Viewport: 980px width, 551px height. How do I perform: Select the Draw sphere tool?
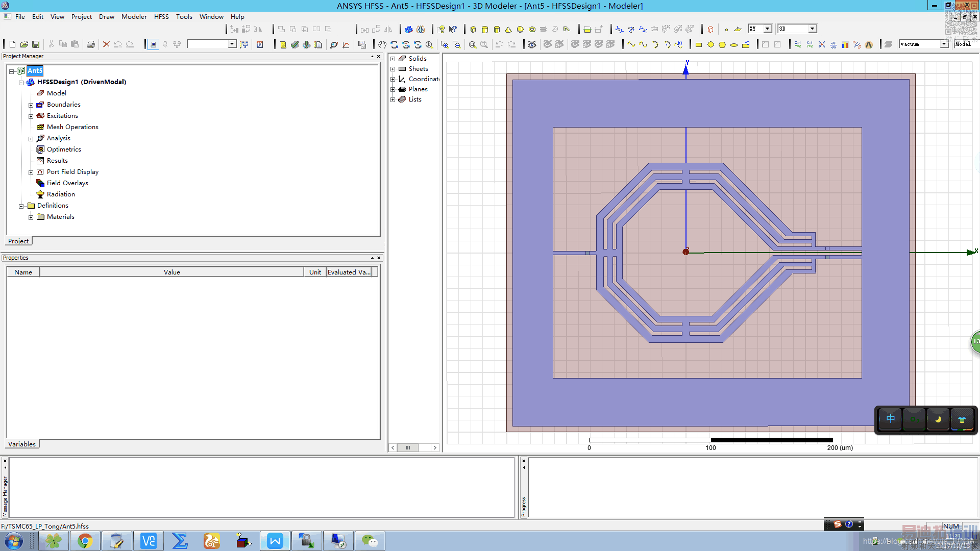(520, 29)
